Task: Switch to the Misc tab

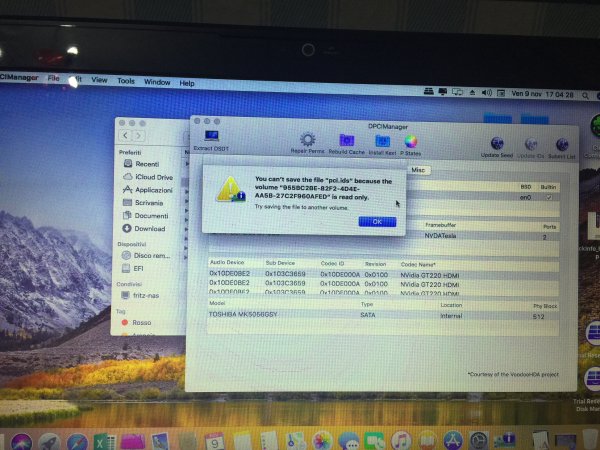Action: 418,170
